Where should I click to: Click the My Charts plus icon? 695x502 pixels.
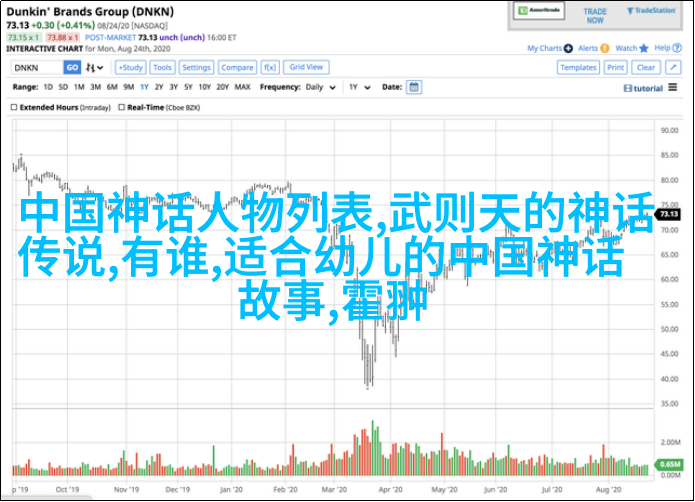click(x=568, y=48)
